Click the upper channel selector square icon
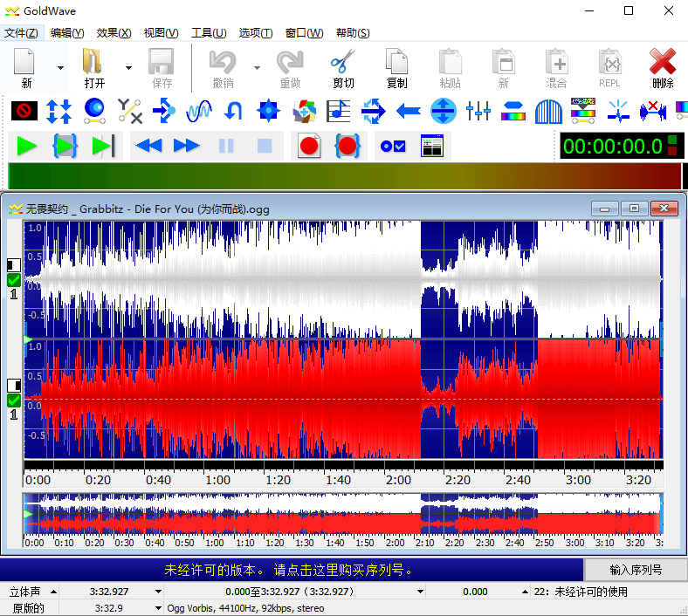688x616 pixels. point(14,265)
